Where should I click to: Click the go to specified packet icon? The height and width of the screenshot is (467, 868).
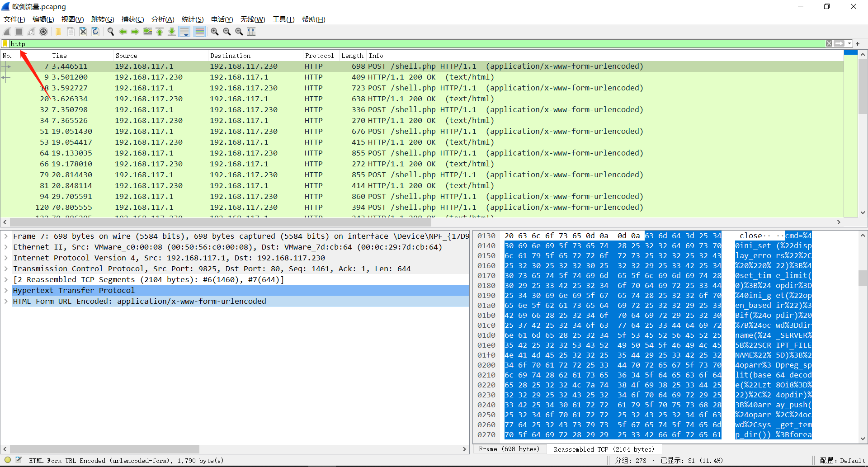click(147, 32)
